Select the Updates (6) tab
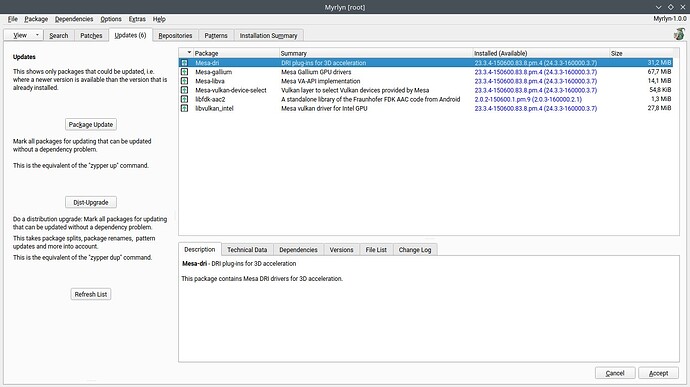This screenshot has height=387, width=690. coord(130,35)
